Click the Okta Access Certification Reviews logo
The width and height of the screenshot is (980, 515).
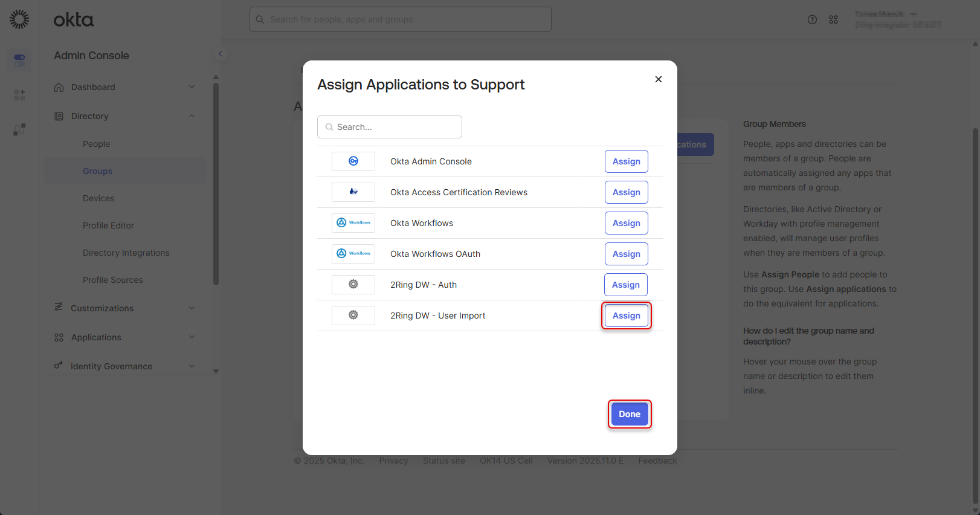(353, 192)
